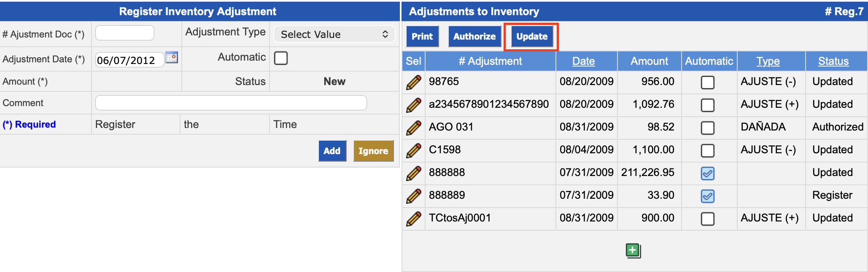
Task: Open the edit pencil for TCtosAj0001
Action: (413, 219)
